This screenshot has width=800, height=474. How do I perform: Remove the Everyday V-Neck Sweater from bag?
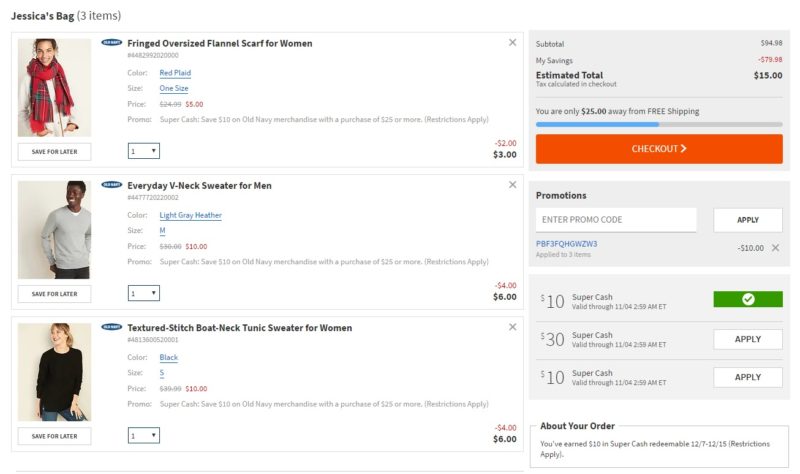pos(512,185)
